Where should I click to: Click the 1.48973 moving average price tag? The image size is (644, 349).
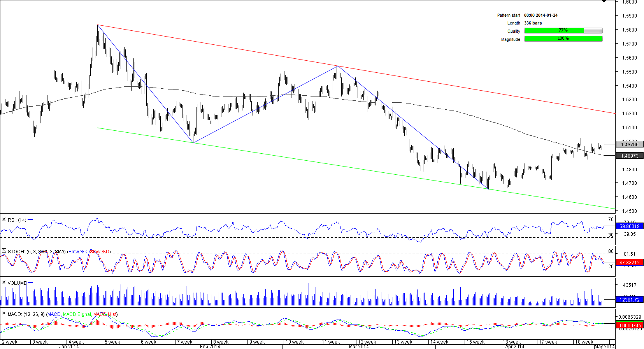(x=630, y=156)
